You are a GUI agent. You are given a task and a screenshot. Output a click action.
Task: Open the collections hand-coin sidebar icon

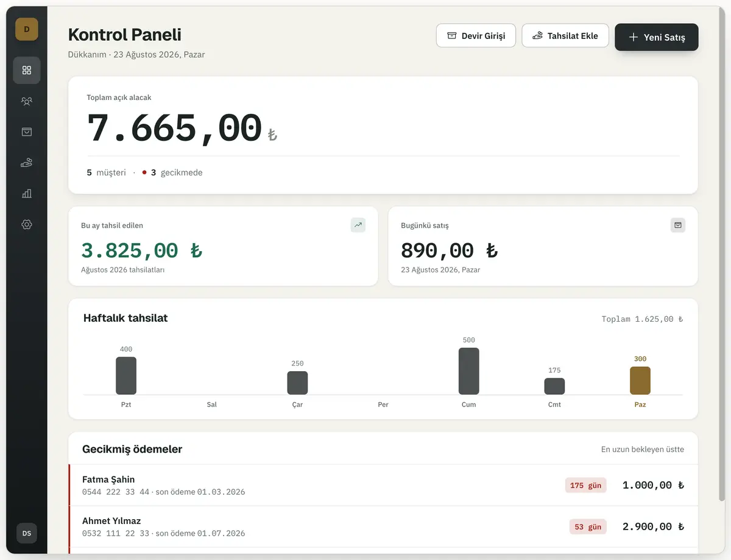[x=27, y=163]
